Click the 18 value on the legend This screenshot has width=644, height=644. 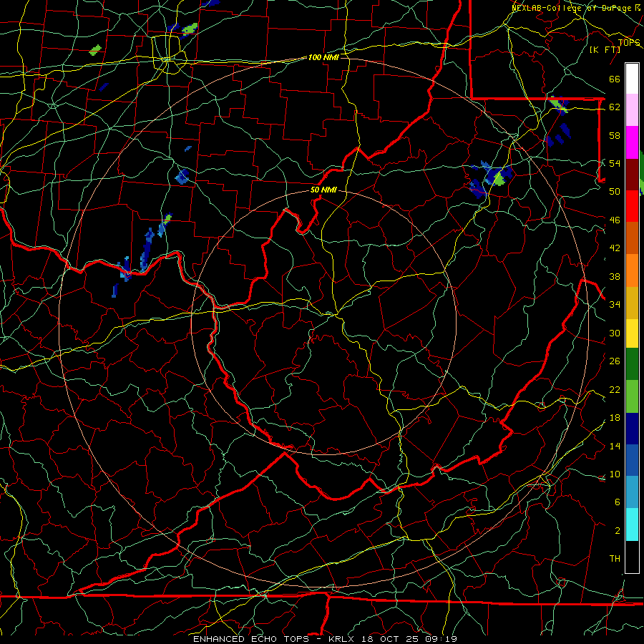(615, 418)
